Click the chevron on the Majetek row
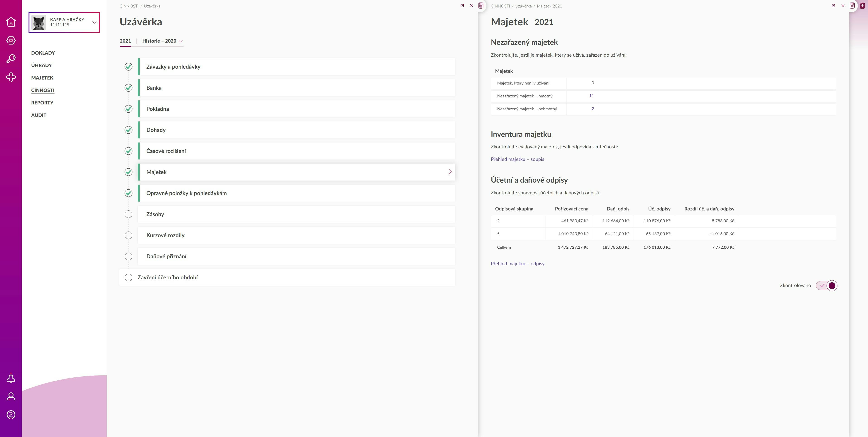 450,172
